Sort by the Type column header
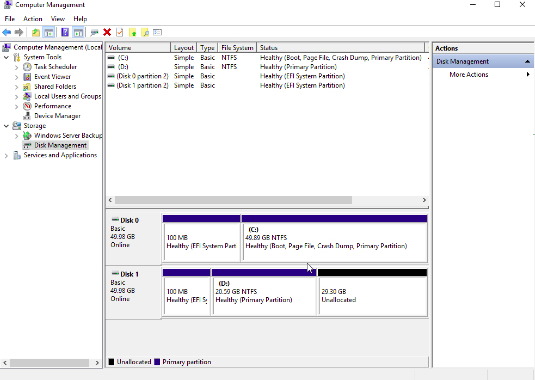 (207, 48)
